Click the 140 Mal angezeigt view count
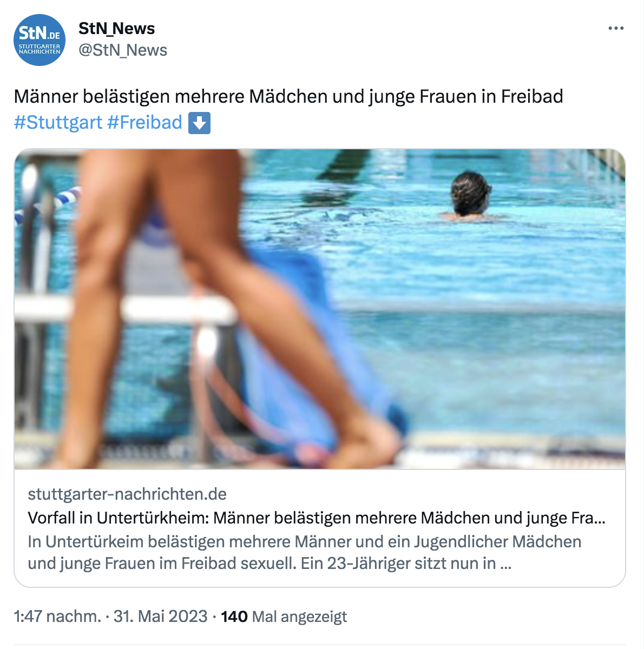Image resolution: width=644 pixels, height=649 pixels. coord(284,617)
